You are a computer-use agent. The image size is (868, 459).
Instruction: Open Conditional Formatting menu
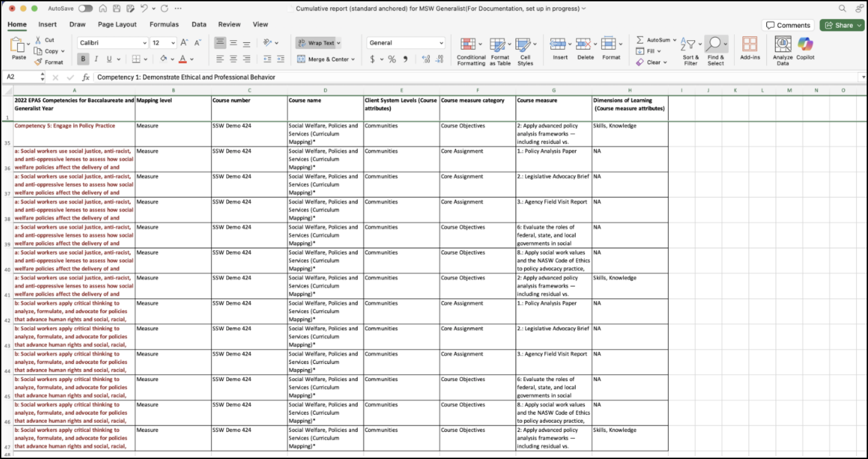coord(471,51)
